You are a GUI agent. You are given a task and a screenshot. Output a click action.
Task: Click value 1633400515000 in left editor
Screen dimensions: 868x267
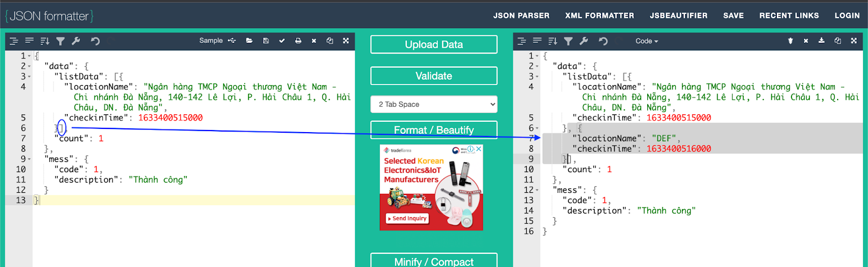[x=170, y=118]
